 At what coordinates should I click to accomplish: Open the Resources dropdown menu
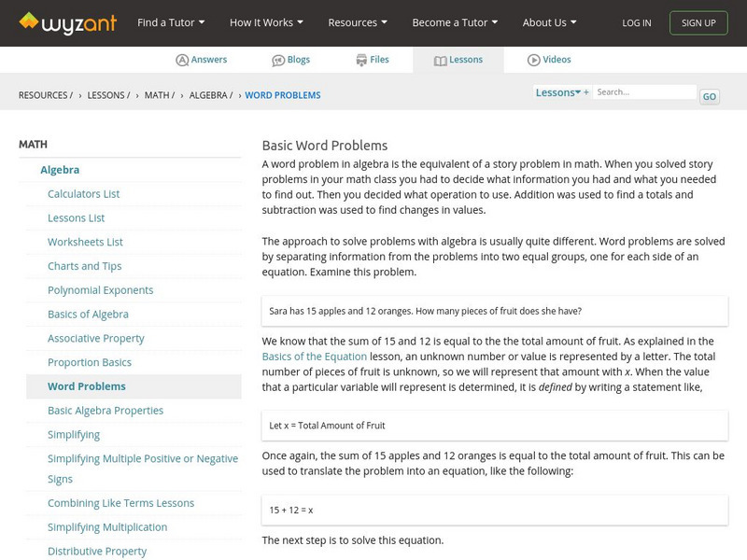click(359, 22)
